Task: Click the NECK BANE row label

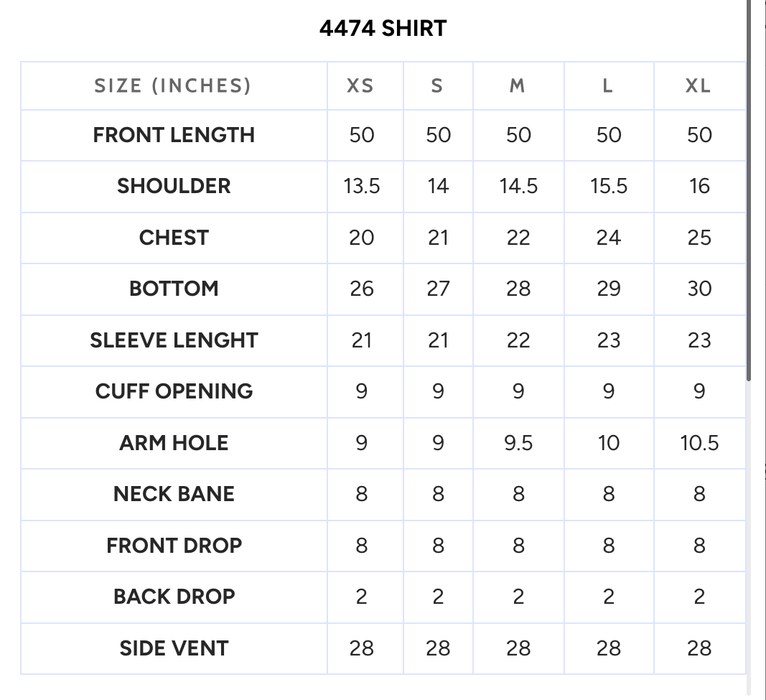Action: [174, 494]
